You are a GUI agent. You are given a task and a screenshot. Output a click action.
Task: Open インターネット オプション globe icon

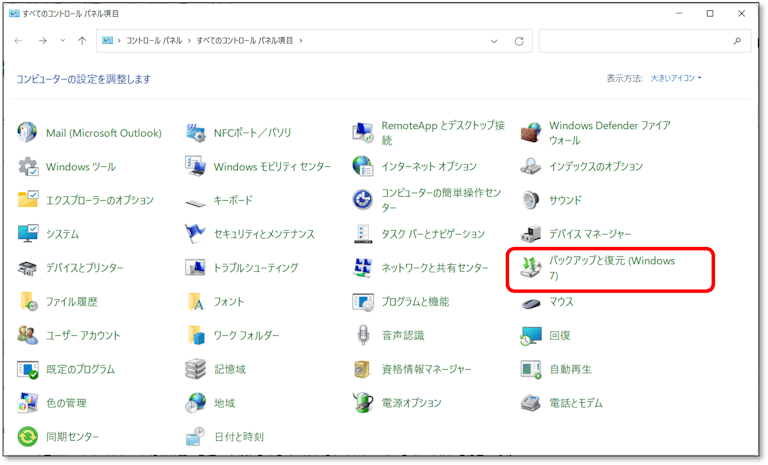(363, 167)
